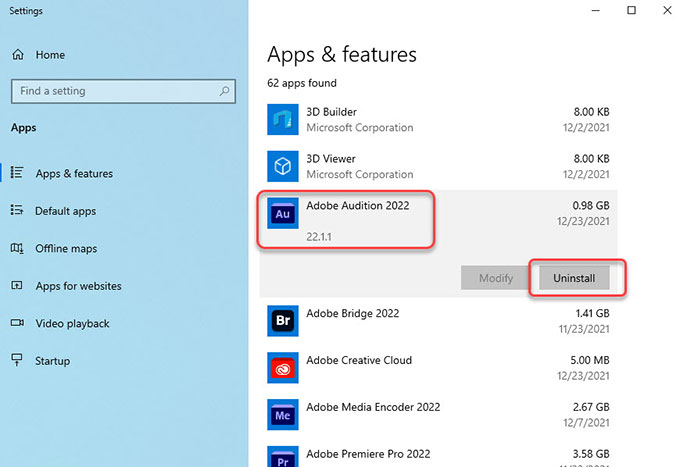The image size is (680, 467).
Task: Click the 22.1.1 version number
Action: (x=319, y=237)
